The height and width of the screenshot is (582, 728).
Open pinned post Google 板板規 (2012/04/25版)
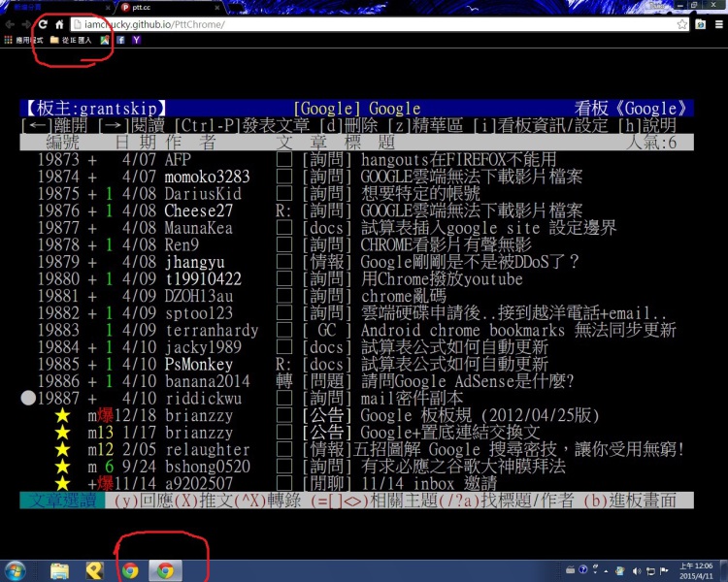pyautogui.click(x=356, y=415)
